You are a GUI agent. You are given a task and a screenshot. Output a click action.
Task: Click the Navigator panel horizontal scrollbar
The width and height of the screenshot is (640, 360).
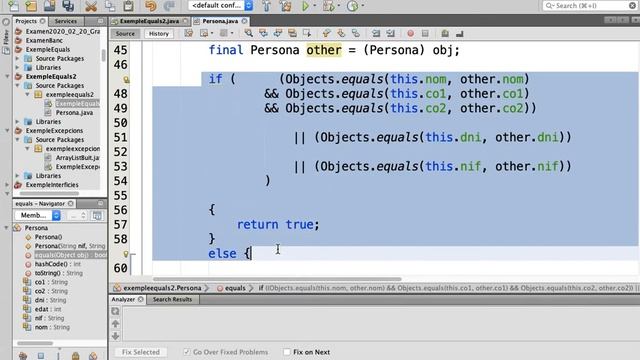coord(35,343)
